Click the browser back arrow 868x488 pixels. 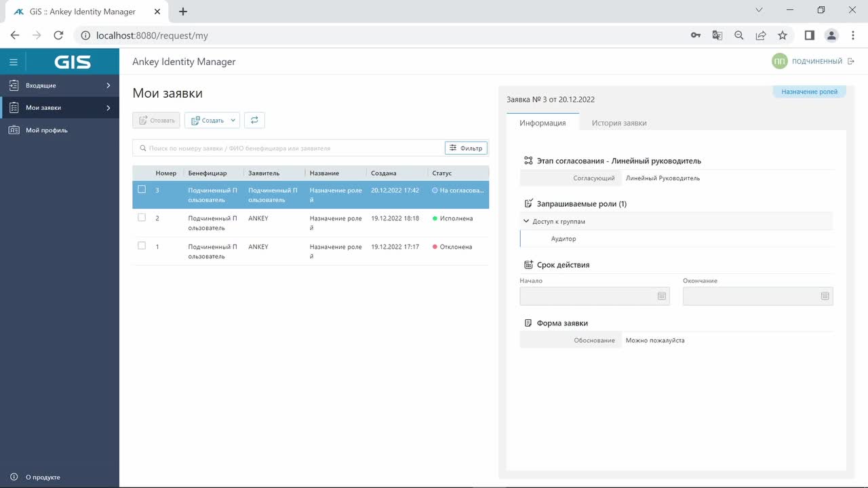click(15, 35)
